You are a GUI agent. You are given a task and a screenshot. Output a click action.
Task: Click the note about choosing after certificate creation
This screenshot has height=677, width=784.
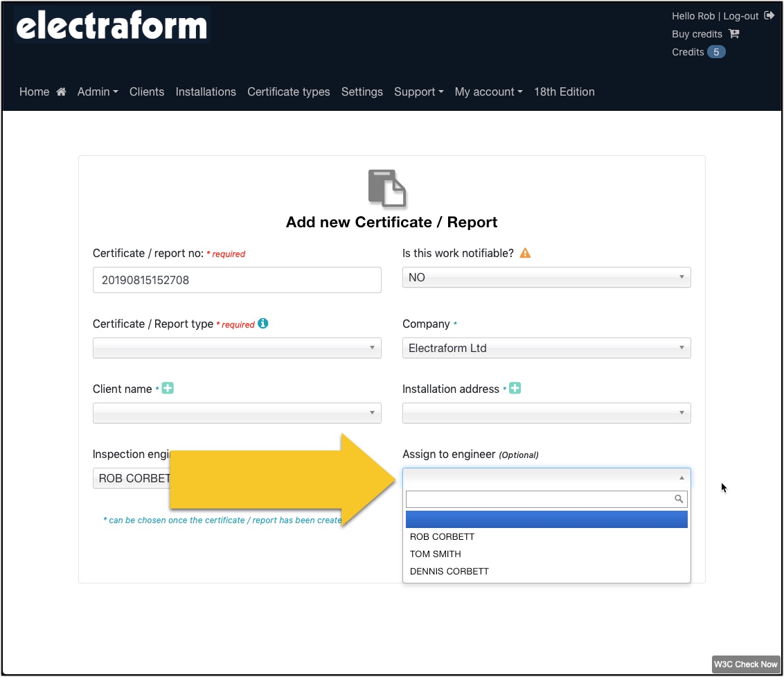[222, 520]
